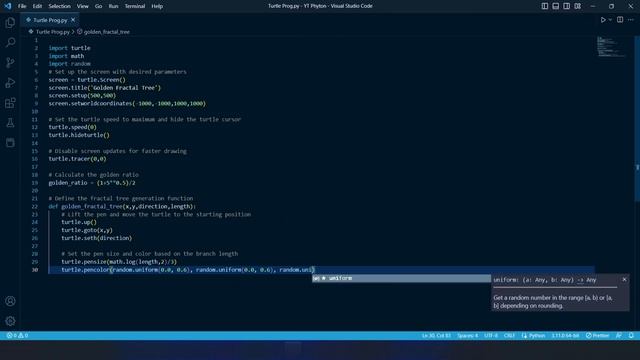This screenshot has height=360, width=640.
Task: Click the Ln 30 cursor position status
Action: coord(436,336)
